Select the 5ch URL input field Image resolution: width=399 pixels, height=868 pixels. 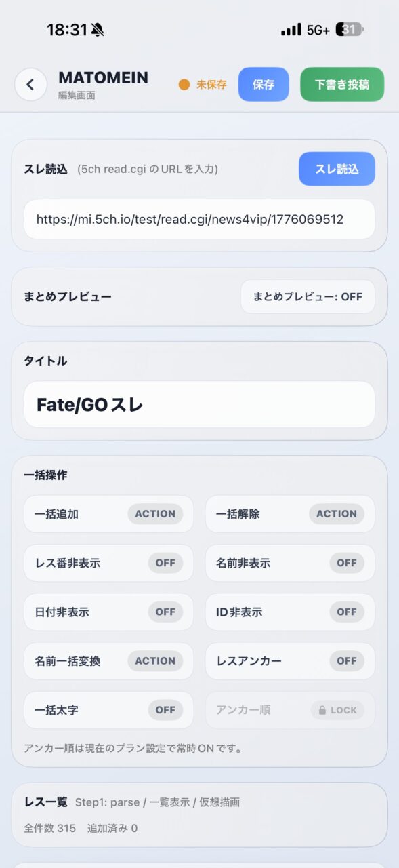click(x=199, y=219)
